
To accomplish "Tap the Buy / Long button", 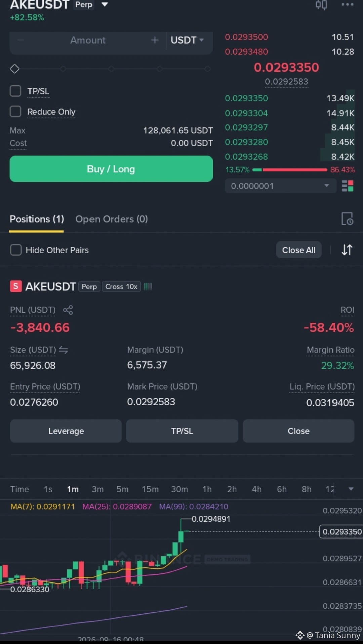I will (x=111, y=169).
